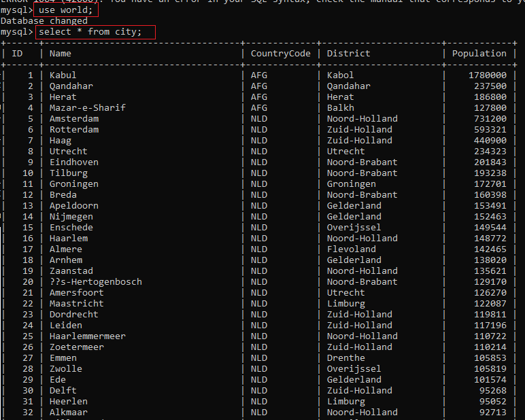
Task: Click the Population column header
Action: click(479, 54)
